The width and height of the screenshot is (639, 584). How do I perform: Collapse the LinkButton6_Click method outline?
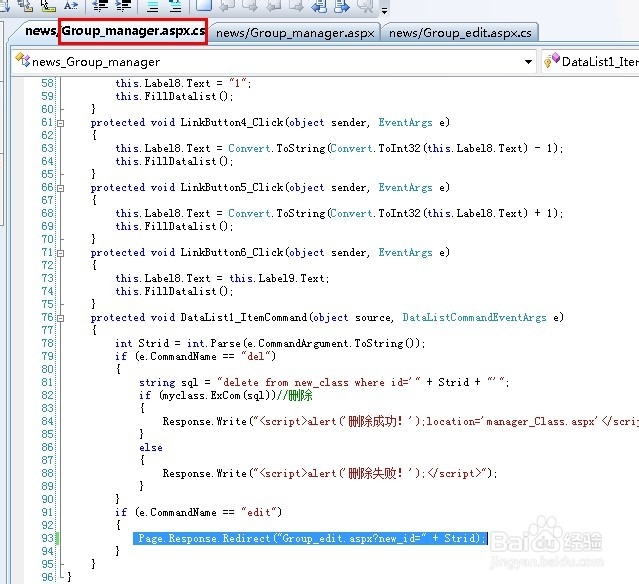(x=61, y=253)
